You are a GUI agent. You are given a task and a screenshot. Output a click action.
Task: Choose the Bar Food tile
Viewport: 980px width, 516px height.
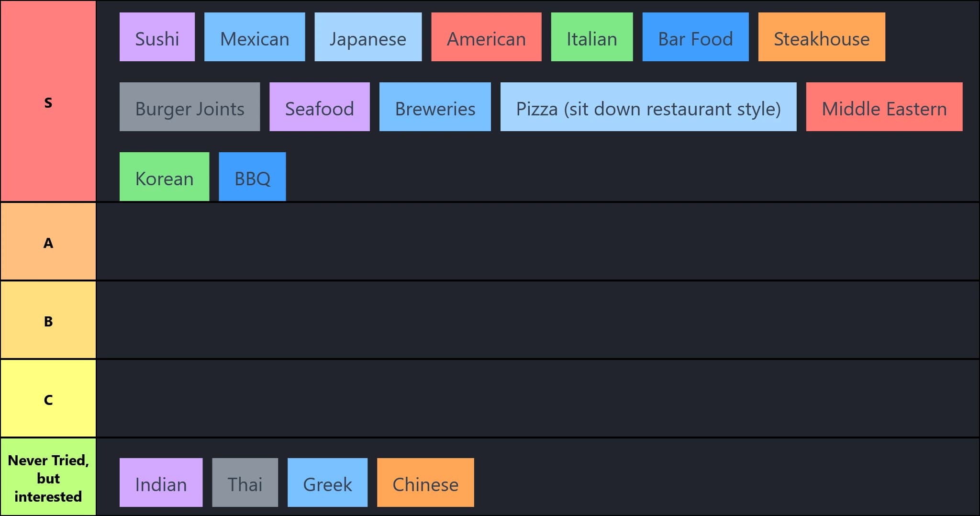(695, 37)
